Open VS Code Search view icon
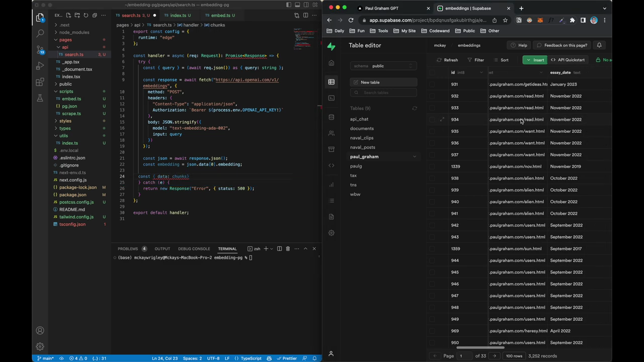Viewport: 644px width, 362px height. [x=40, y=33]
